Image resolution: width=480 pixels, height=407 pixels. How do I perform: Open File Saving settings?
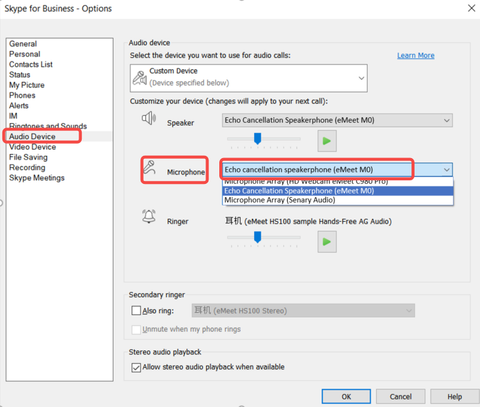[28, 157]
